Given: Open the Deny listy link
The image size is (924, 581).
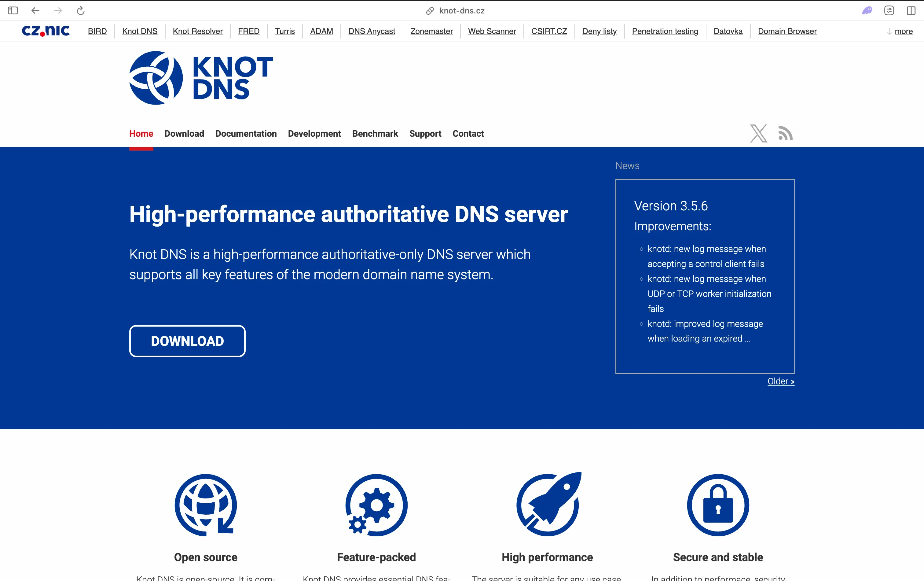Looking at the screenshot, I should [x=599, y=31].
